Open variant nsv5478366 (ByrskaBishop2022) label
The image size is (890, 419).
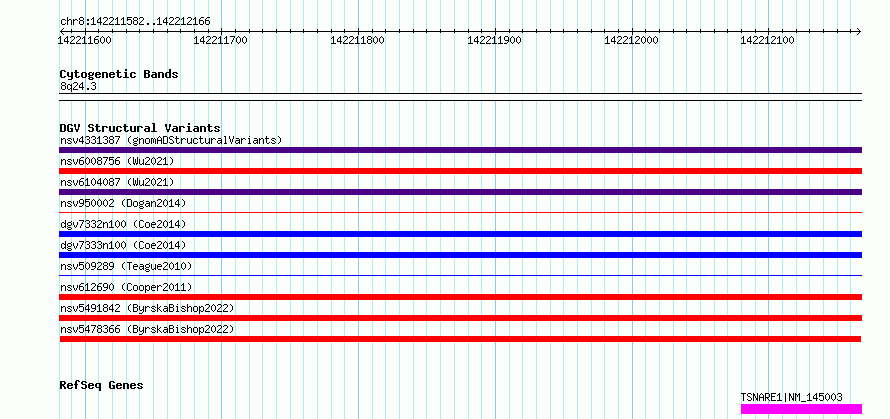click(147, 329)
